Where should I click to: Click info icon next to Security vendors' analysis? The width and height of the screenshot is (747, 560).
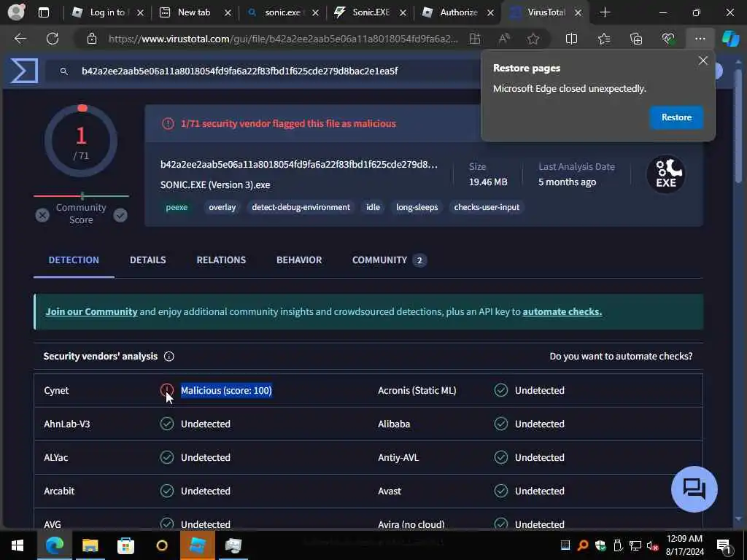pyautogui.click(x=169, y=356)
